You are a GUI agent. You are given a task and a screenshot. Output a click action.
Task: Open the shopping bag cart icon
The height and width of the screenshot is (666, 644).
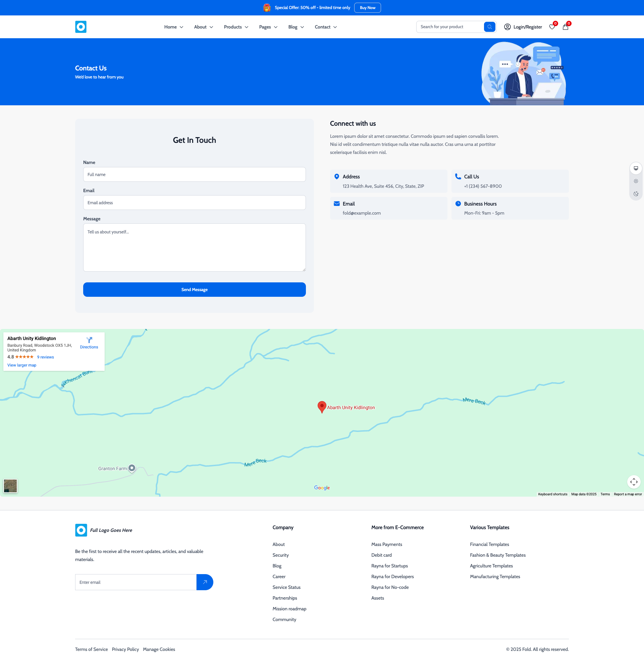566,27
